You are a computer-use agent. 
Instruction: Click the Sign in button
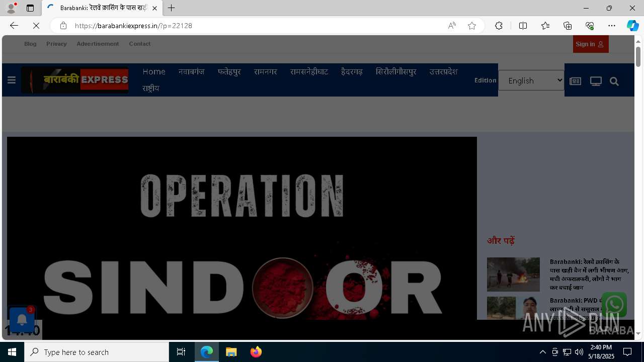(x=591, y=44)
